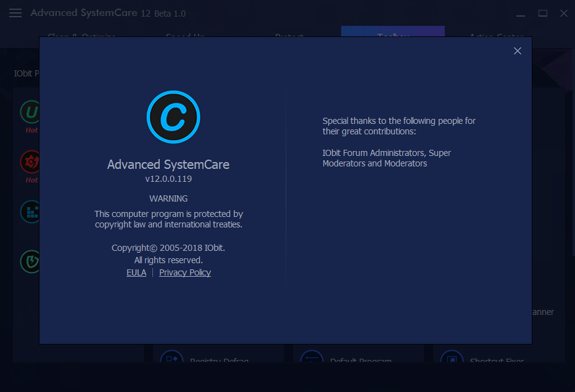Click the WARNING heading text
This screenshot has width=575, height=392.
(x=168, y=198)
